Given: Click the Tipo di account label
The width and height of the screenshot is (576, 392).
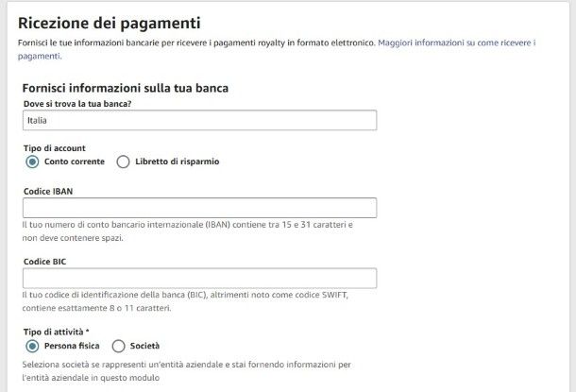Looking at the screenshot, I should pyautogui.click(x=55, y=147).
